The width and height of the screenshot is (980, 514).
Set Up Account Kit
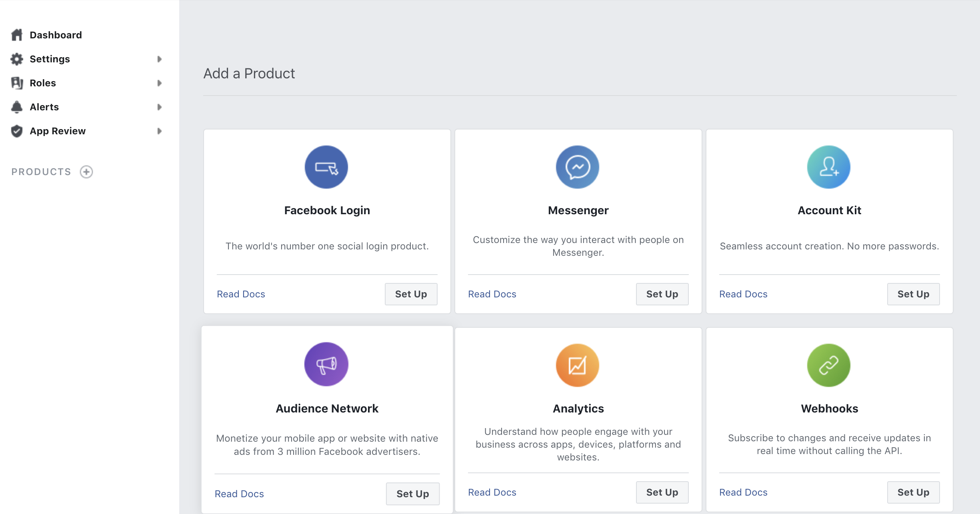click(x=914, y=294)
